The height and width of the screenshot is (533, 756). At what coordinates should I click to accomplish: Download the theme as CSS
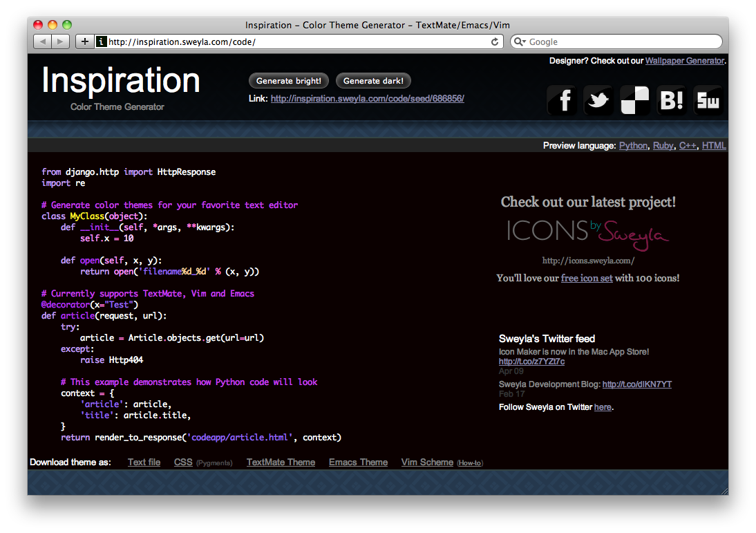point(183,462)
